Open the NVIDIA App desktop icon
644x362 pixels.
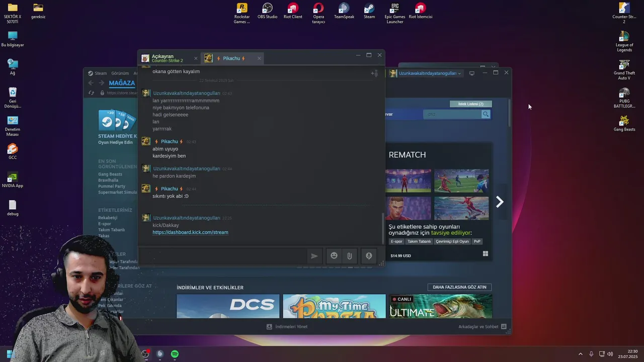[x=13, y=179]
